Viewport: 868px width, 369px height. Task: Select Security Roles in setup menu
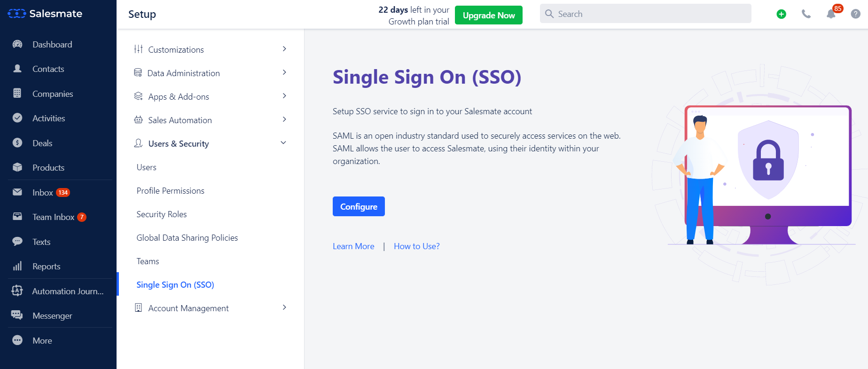(162, 214)
